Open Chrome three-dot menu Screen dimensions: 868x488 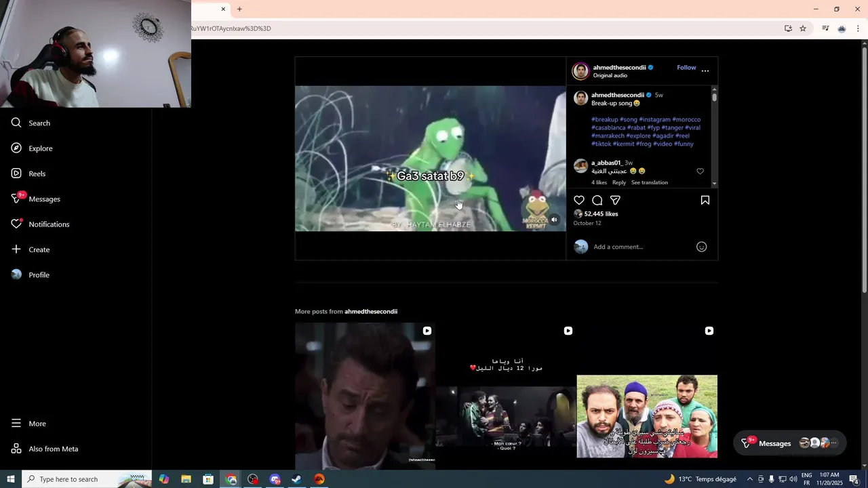[x=858, y=28]
